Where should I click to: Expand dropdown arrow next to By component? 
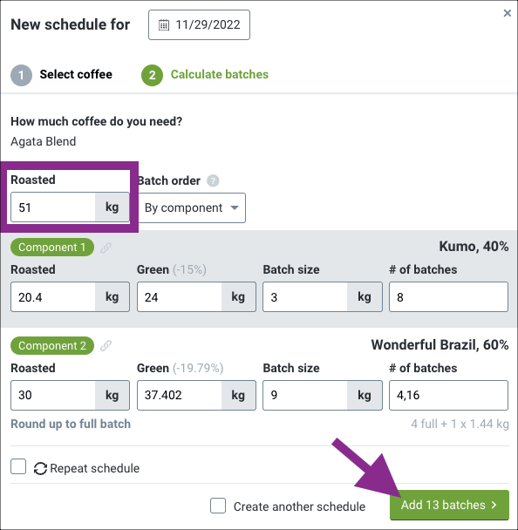(234, 208)
